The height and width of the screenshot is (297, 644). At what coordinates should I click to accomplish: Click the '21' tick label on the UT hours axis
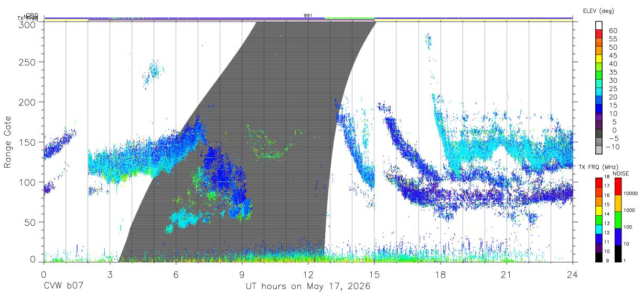click(x=506, y=275)
